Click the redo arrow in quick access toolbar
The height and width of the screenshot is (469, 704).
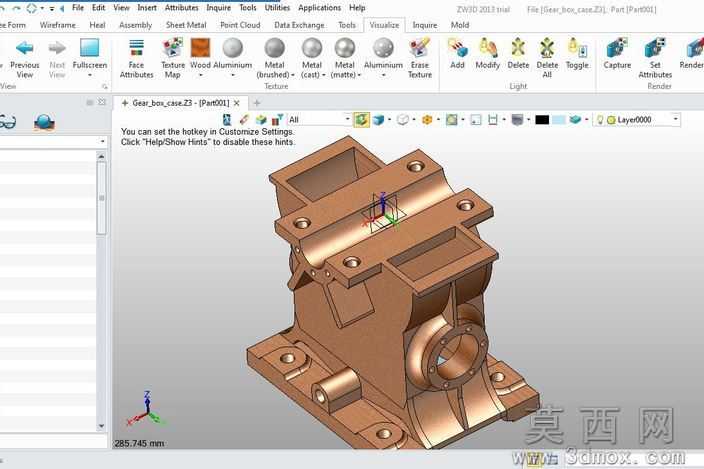point(16,8)
